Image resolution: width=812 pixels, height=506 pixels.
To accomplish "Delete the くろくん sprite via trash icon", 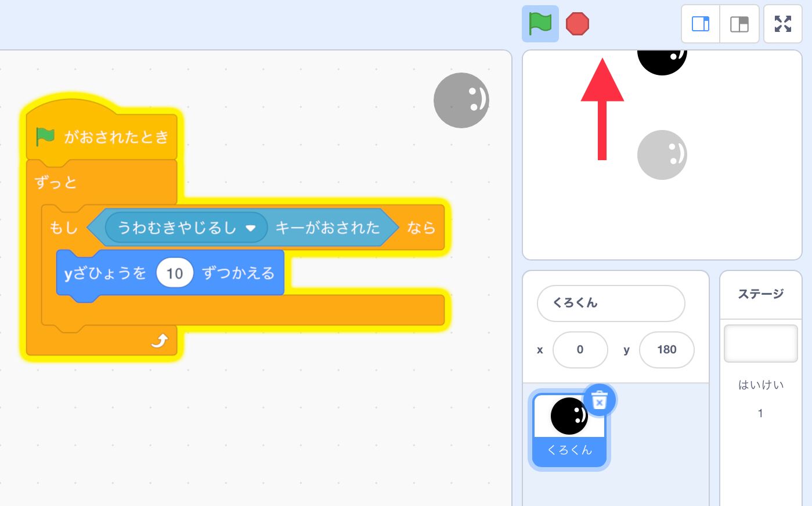I will (600, 400).
